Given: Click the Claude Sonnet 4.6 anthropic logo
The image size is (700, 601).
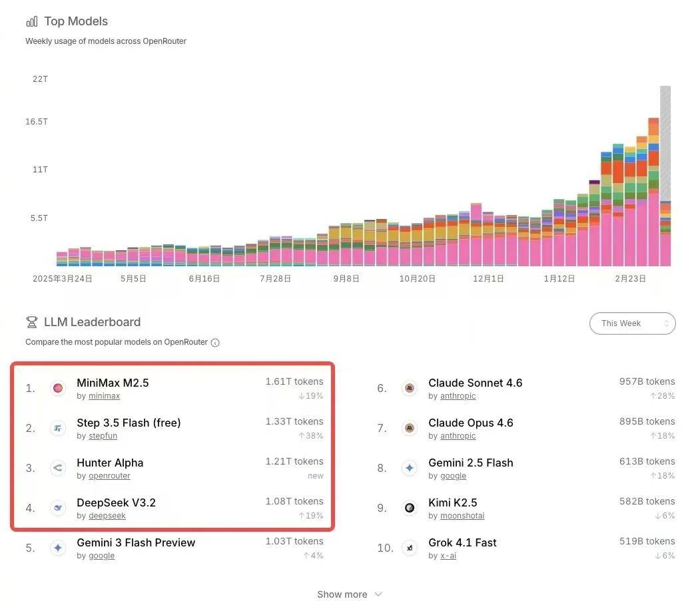Looking at the screenshot, I should (x=410, y=388).
